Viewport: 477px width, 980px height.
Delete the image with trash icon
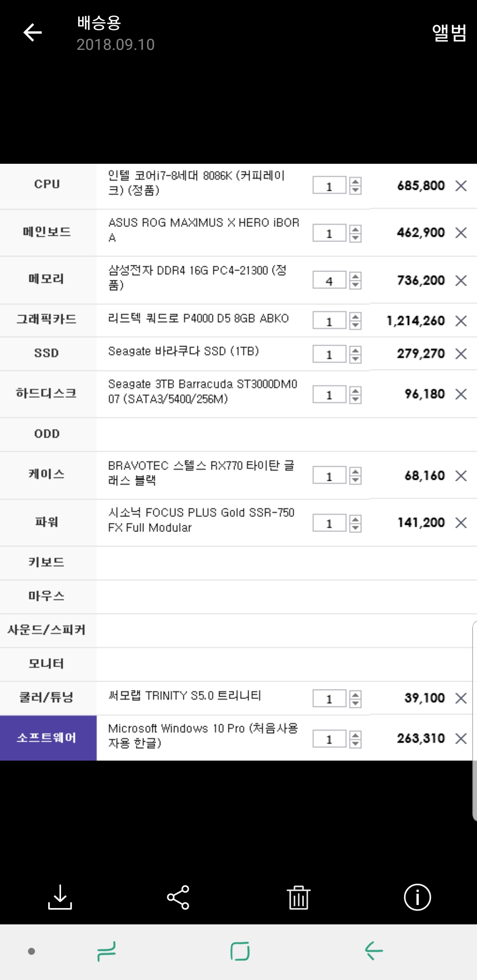pos(299,897)
